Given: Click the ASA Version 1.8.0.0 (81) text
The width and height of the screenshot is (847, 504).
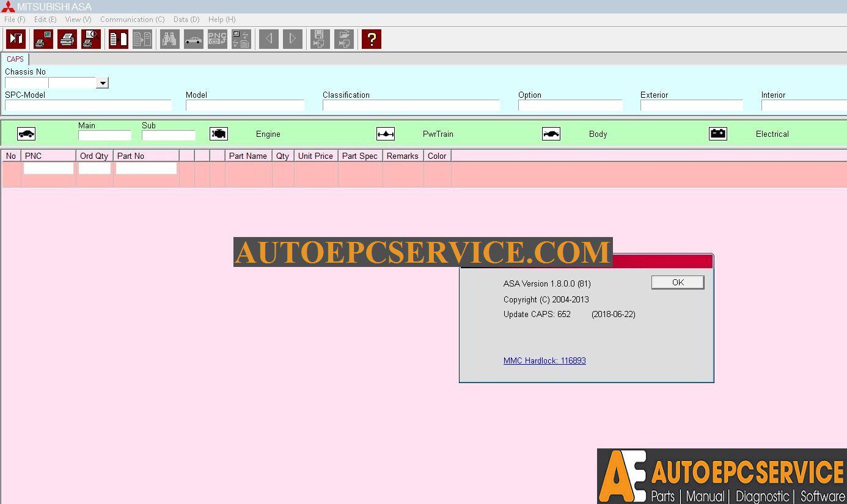Looking at the screenshot, I should (547, 283).
